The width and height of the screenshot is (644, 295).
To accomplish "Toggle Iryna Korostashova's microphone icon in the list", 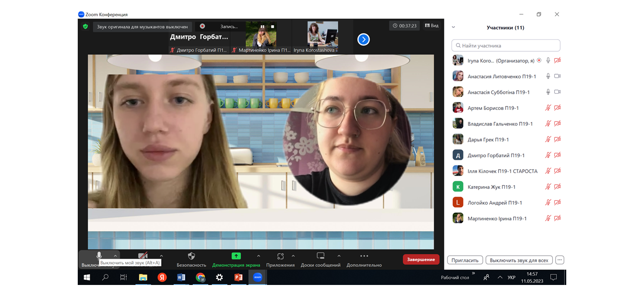I will [x=548, y=60].
